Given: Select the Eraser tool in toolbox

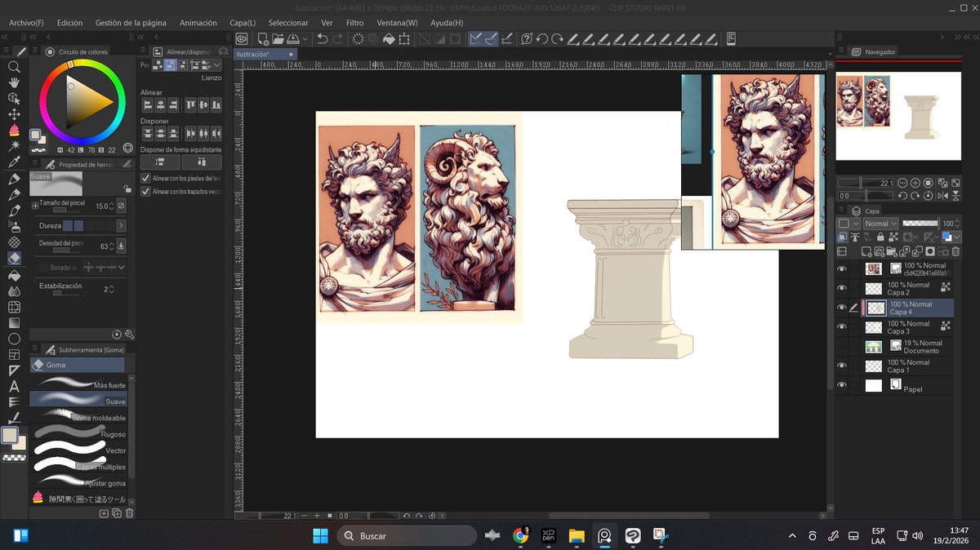Looking at the screenshot, I should (14, 258).
